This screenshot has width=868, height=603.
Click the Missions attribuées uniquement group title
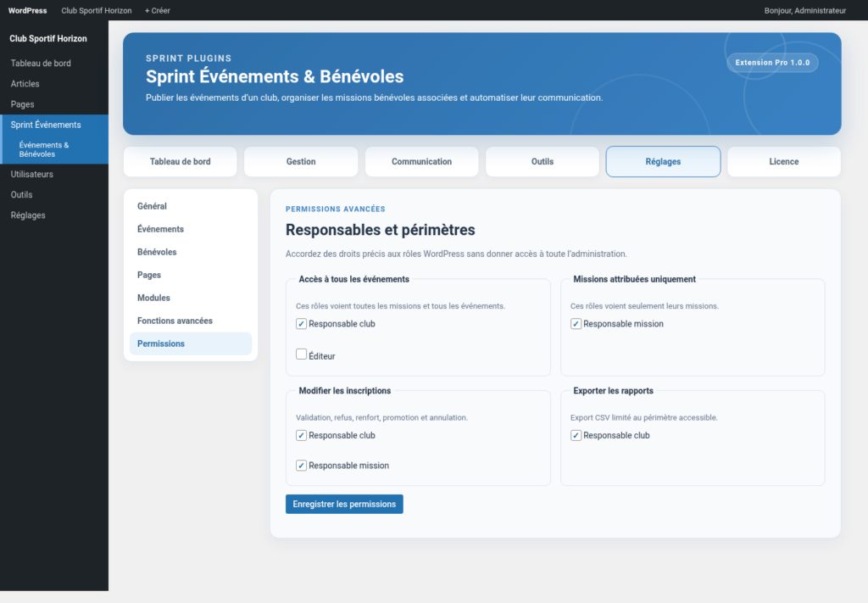(x=634, y=280)
